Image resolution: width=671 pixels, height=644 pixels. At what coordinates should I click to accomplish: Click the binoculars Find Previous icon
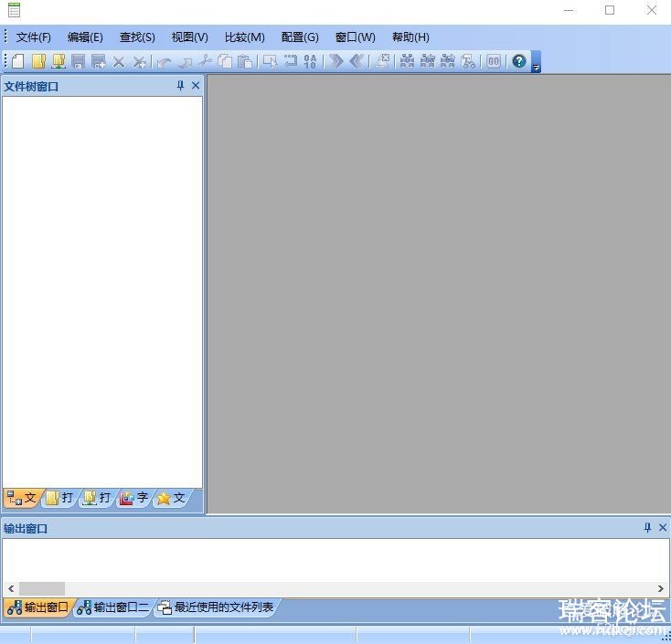click(428, 61)
